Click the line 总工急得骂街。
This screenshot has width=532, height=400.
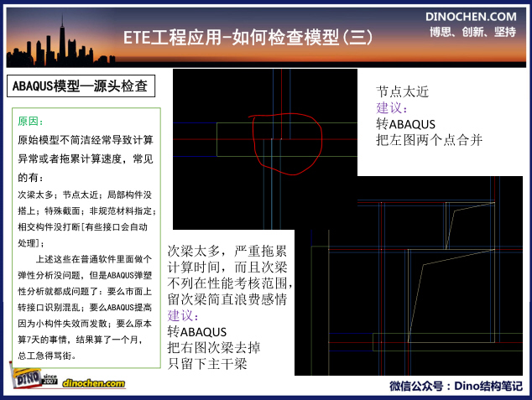click(47, 356)
